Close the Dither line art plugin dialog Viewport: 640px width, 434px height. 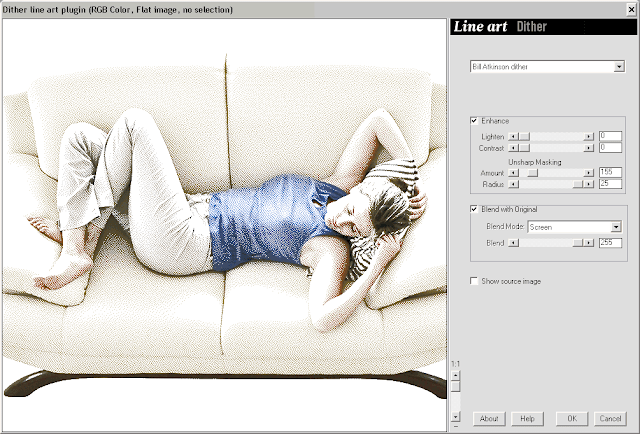point(631,9)
